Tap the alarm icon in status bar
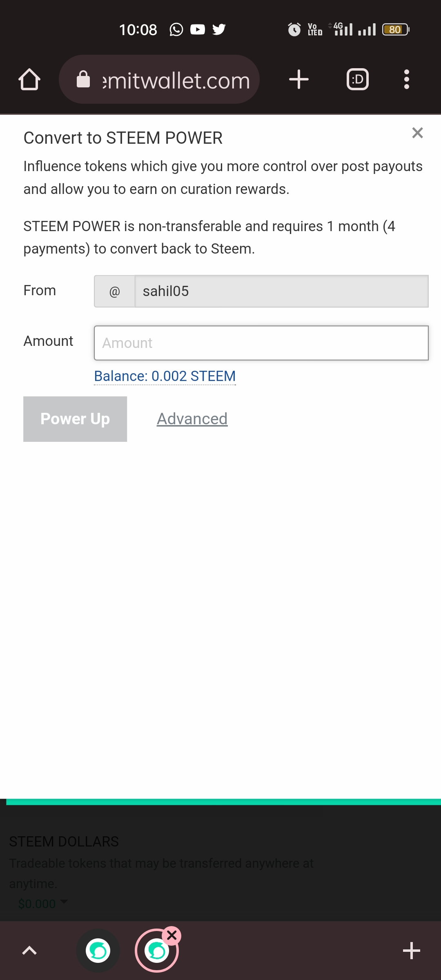441x980 pixels. [294, 29]
